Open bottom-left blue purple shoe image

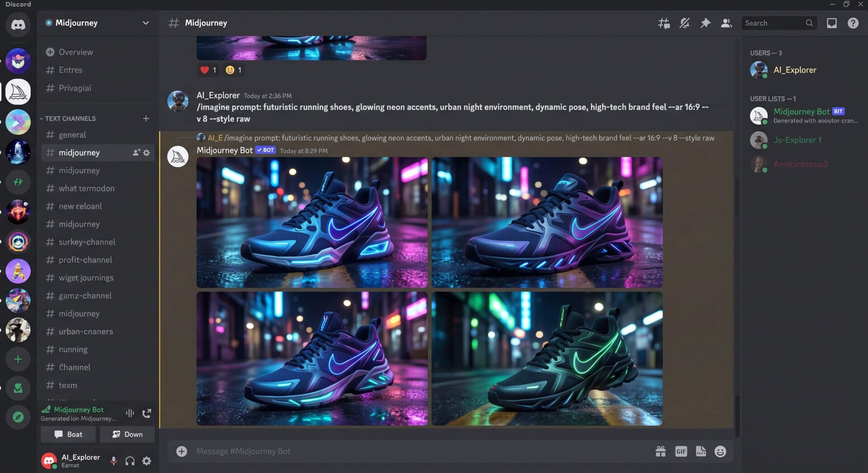pos(312,358)
